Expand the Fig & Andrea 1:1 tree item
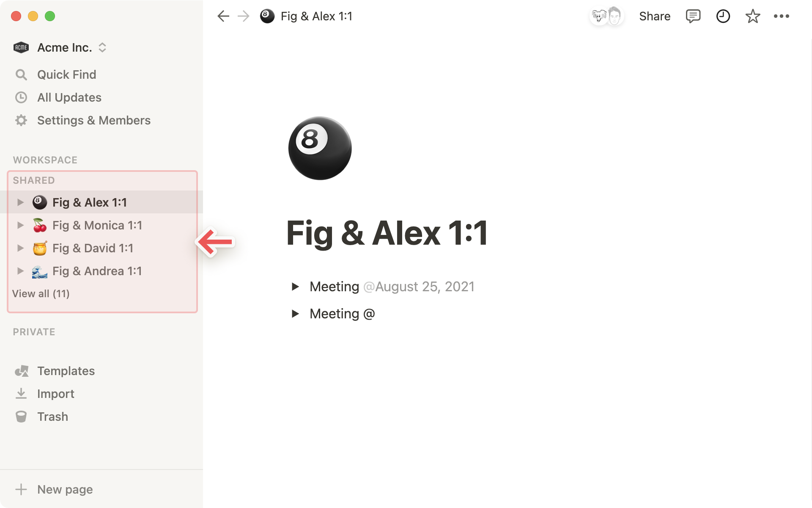This screenshot has height=508, width=812. point(20,271)
